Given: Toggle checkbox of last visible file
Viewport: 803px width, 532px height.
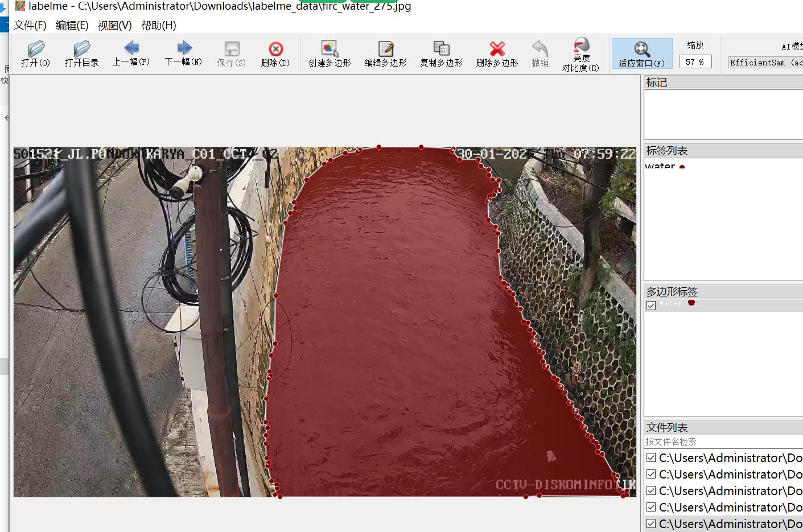Looking at the screenshot, I should pyautogui.click(x=651, y=523).
